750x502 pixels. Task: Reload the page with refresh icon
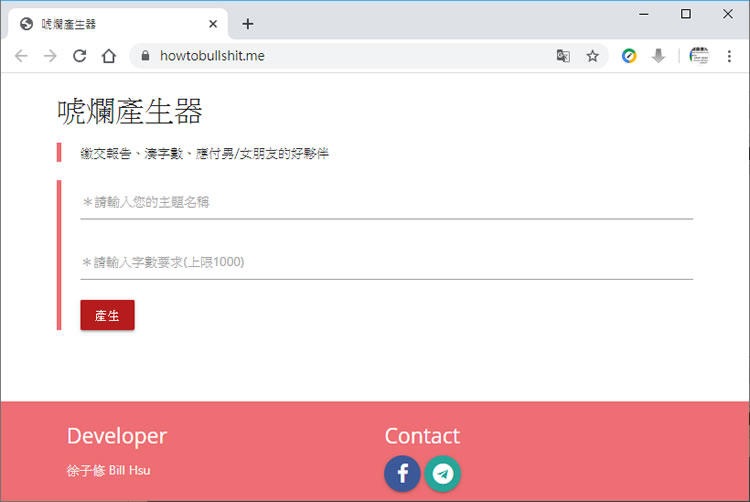79,56
